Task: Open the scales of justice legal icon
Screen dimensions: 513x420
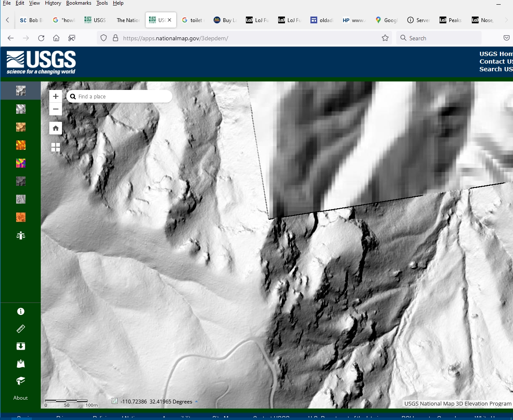Action: pyautogui.click(x=20, y=235)
